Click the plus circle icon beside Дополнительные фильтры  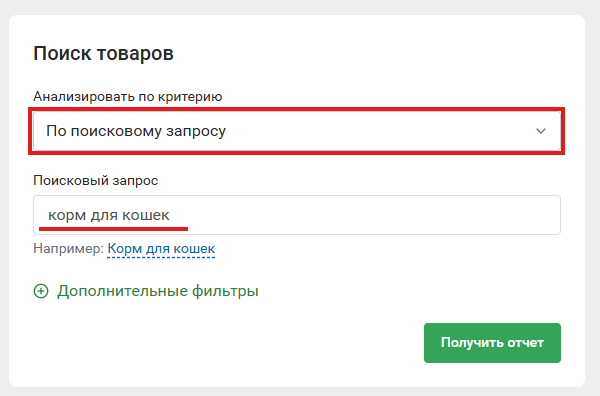pos(41,291)
